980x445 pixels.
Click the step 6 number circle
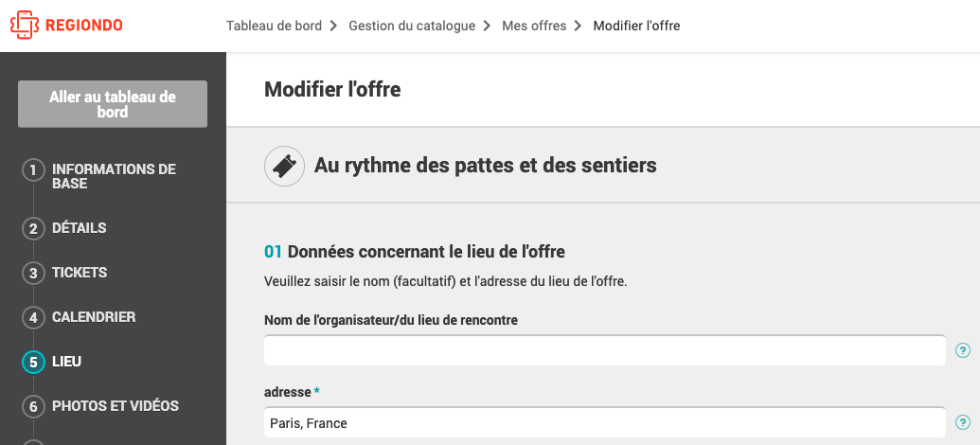pos(33,406)
